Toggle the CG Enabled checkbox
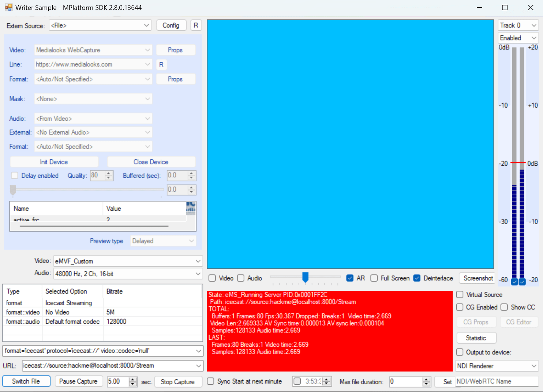This screenshot has width=543, height=392. (x=460, y=307)
